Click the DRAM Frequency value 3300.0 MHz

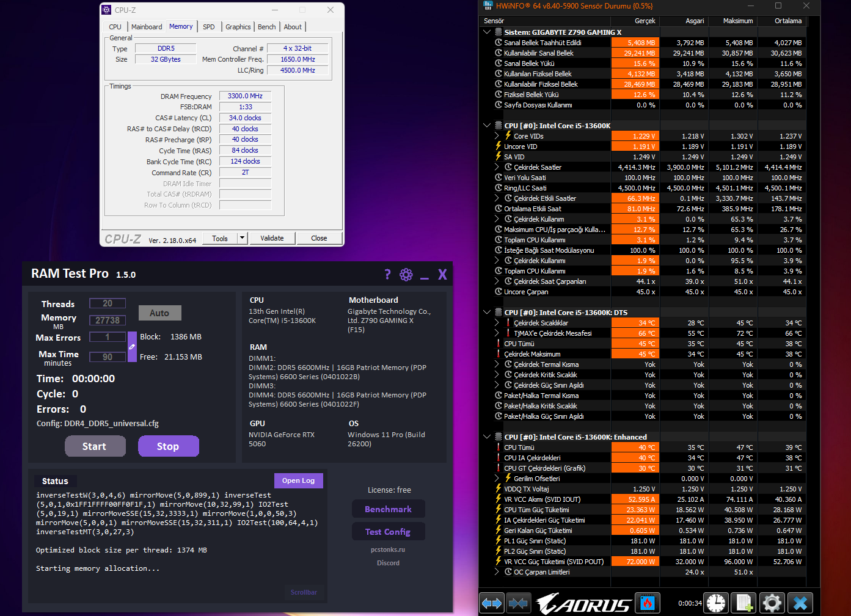coord(245,96)
